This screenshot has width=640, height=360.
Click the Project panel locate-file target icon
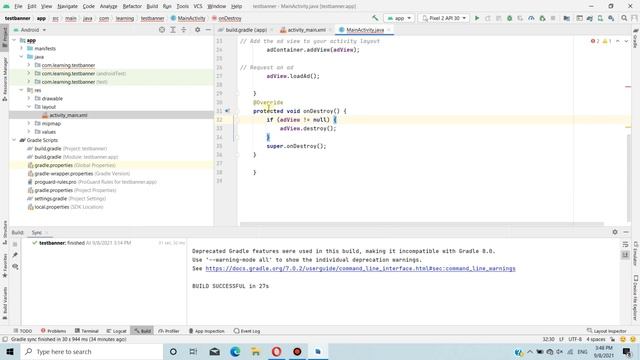pos(162,30)
